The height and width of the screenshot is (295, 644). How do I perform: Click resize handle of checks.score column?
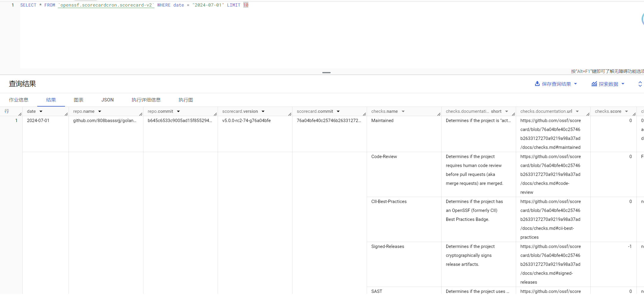coord(634,114)
